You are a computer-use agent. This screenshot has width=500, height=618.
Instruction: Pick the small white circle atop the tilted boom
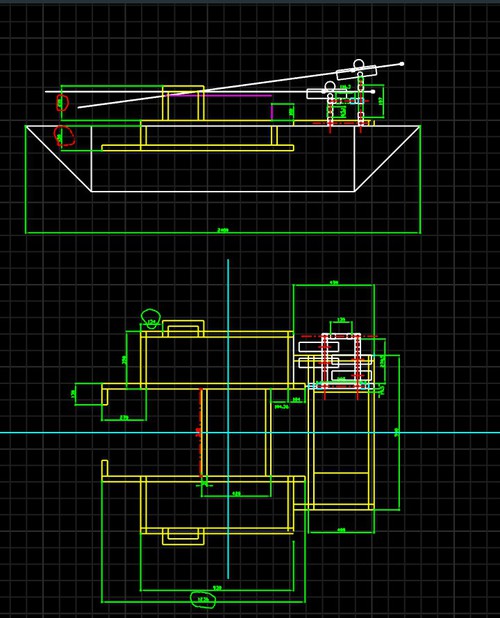tap(359, 64)
